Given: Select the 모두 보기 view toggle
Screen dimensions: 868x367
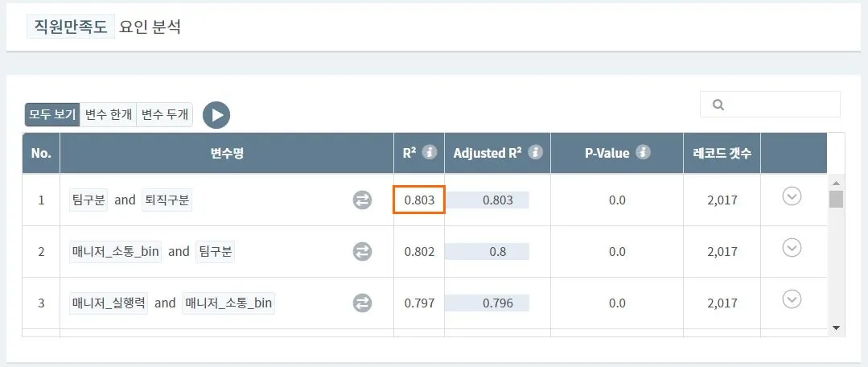Looking at the screenshot, I should (x=52, y=115).
